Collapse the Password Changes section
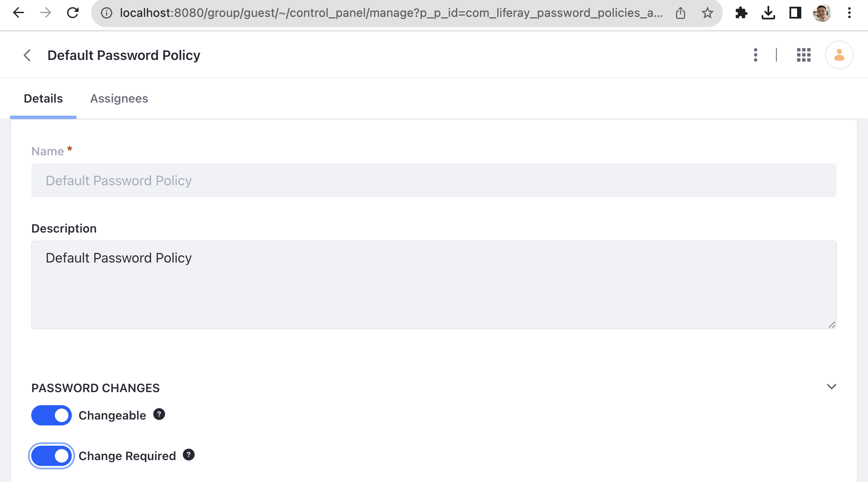The width and height of the screenshot is (868, 482). tap(831, 387)
